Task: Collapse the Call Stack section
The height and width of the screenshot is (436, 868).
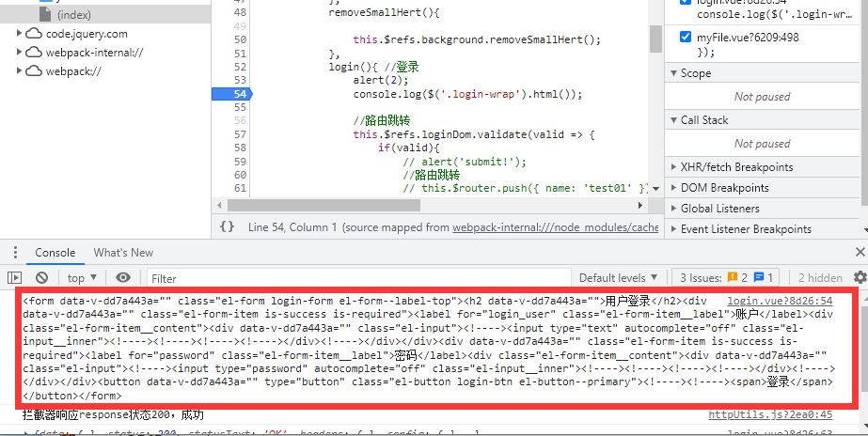Action: point(673,120)
